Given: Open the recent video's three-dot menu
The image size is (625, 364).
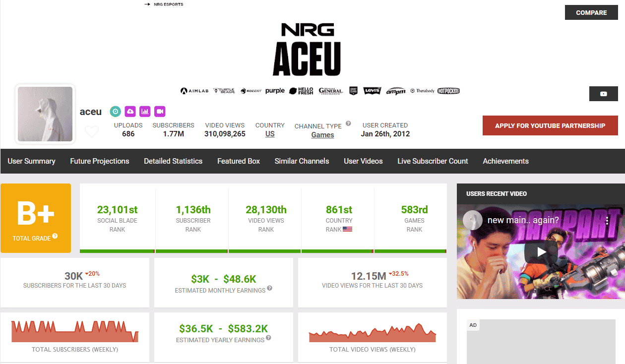Looking at the screenshot, I should pos(607,220).
